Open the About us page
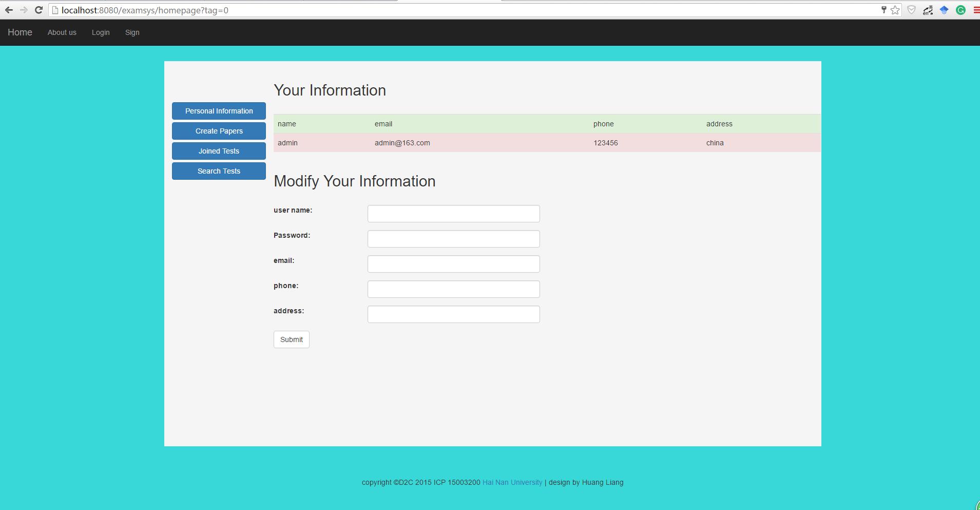 [62, 32]
